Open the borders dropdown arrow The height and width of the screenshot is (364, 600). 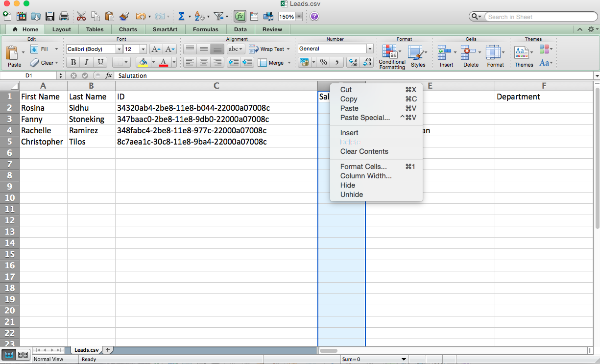point(127,62)
